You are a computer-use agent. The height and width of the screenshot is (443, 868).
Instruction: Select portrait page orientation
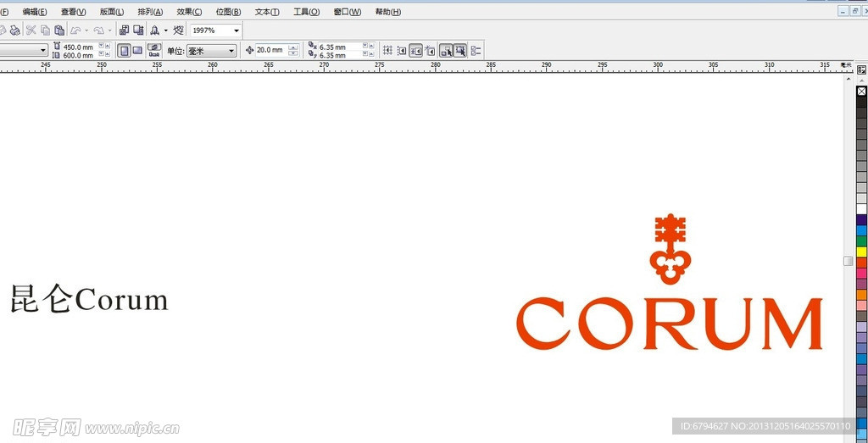click(x=125, y=51)
